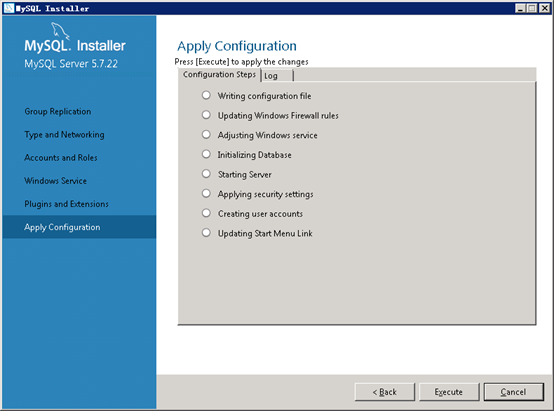Maximize the MySQL Installer window

(532, 8)
